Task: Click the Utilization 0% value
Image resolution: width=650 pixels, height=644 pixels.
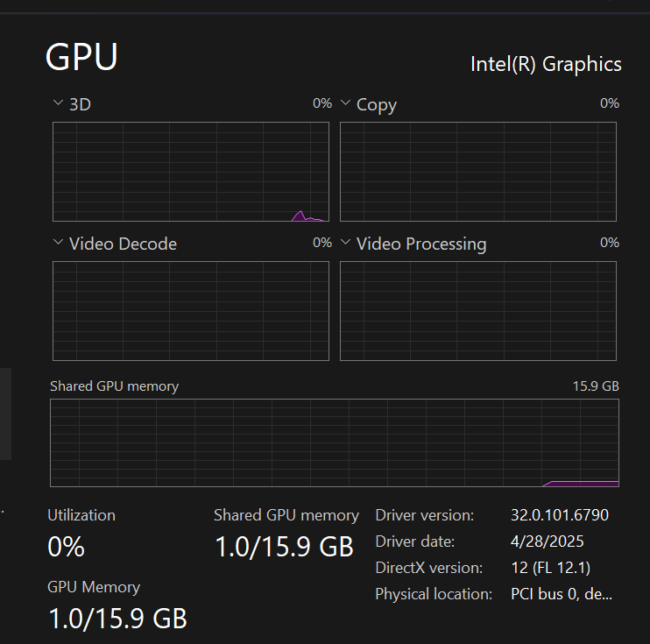Action: click(x=66, y=548)
